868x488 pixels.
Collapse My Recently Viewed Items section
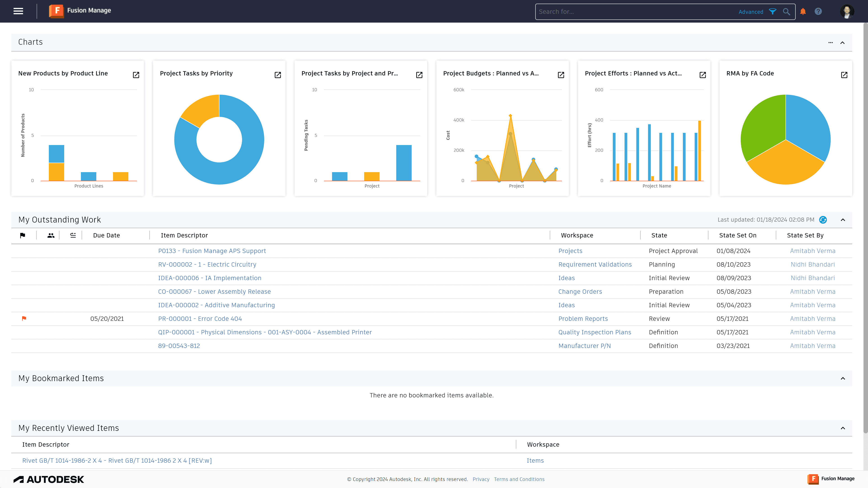point(843,428)
